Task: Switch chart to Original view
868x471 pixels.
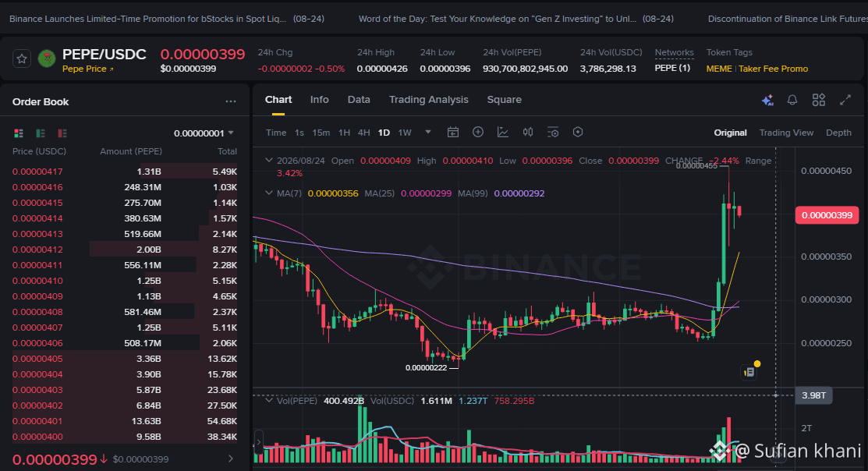Action: click(730, 133)
